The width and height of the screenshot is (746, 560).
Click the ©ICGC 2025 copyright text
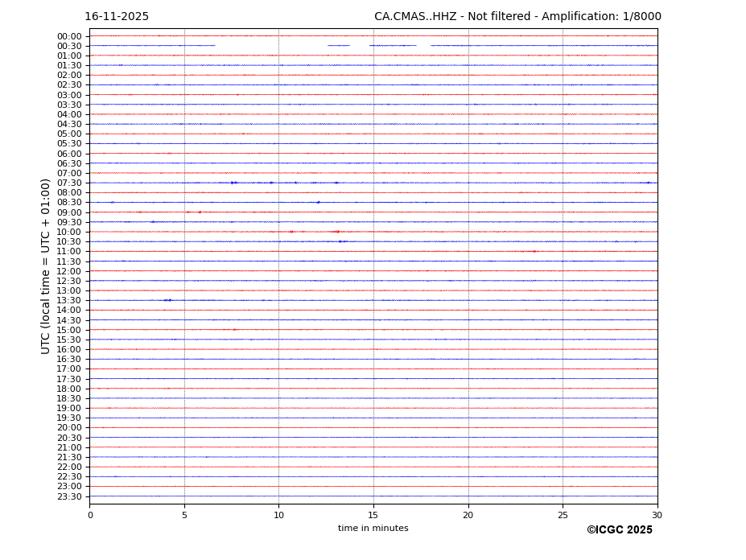click(619, 530)
